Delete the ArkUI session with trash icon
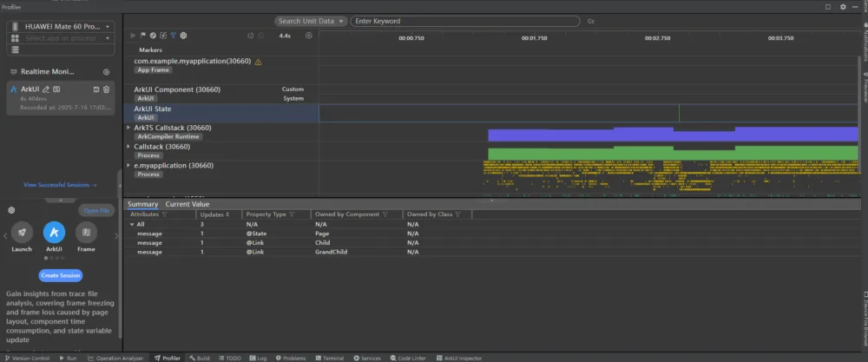Image resolution: width=868 pixels, height=362 pixels. [x=106, y=89]
